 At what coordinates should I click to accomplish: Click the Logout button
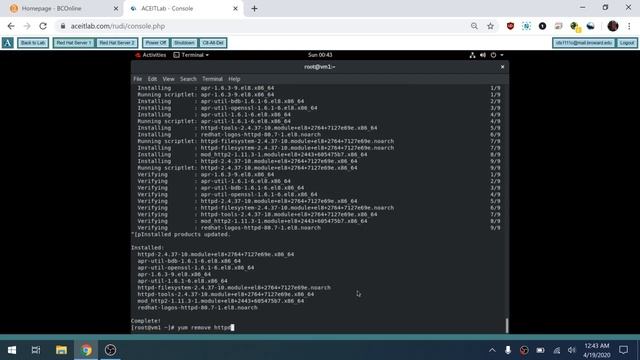tap(627, 43)
